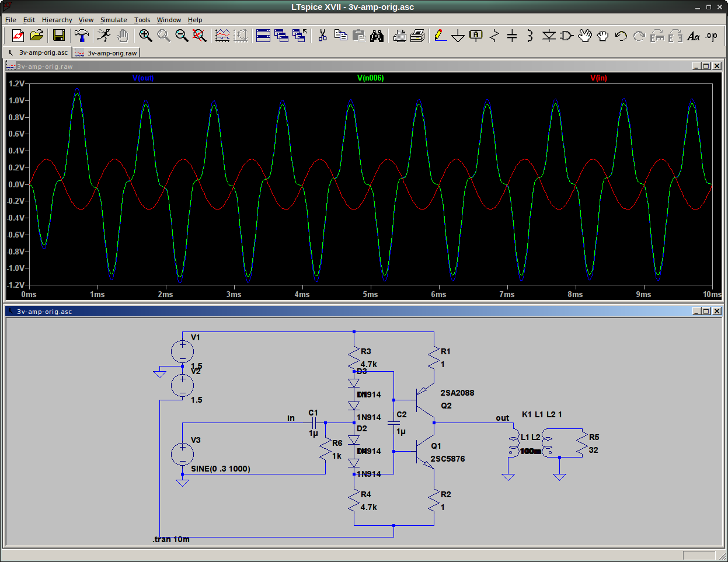Save the schematic with the floppy icon

coord(59,36)
